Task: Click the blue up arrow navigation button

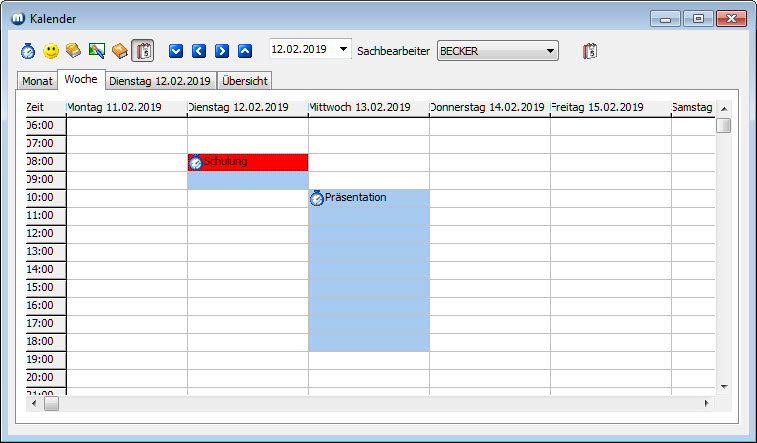Action: (x=245, y=50)
